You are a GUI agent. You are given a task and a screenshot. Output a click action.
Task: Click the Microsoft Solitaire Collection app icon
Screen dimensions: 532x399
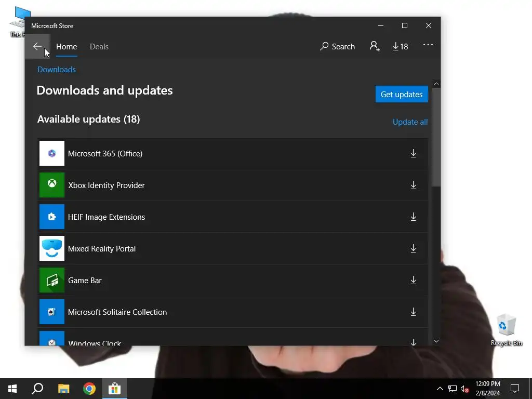[52, 312]
